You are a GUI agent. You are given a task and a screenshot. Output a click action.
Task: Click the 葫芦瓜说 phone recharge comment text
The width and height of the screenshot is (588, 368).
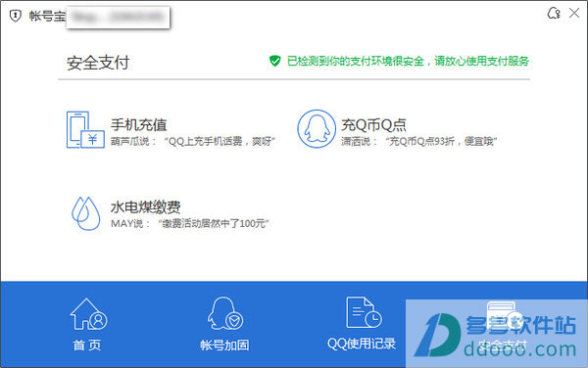(193, 142)
